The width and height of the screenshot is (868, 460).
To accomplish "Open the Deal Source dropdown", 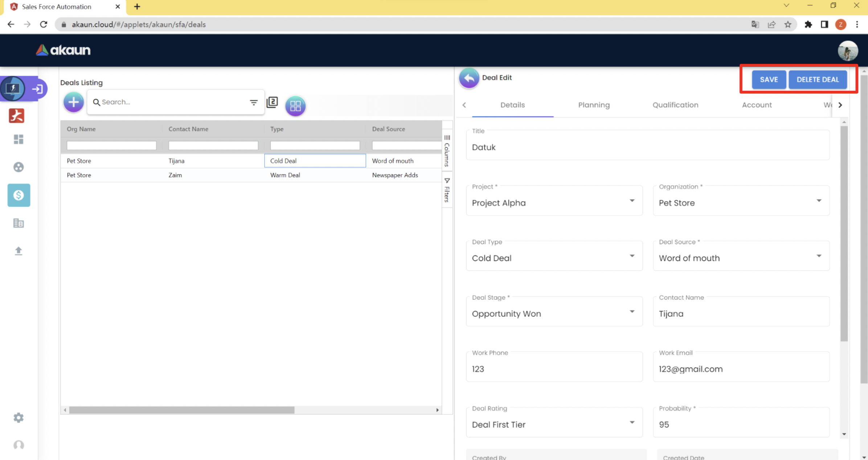I will tap(819, 256).
